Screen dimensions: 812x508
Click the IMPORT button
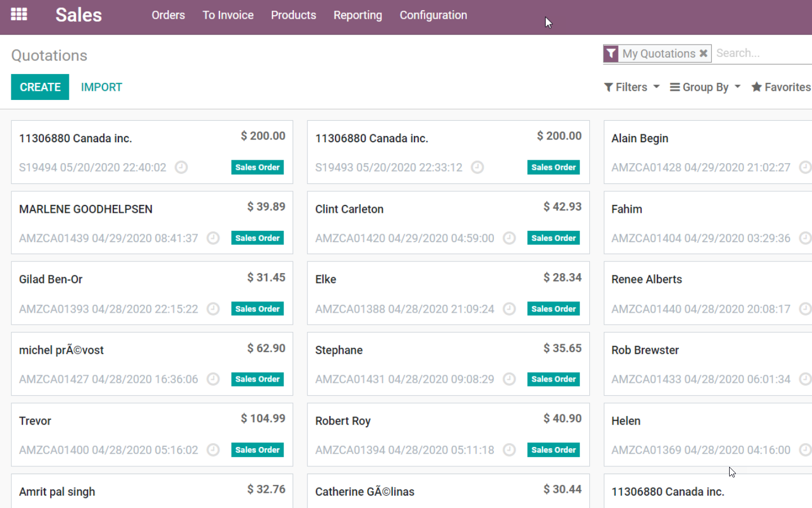[x=101, y=87]
